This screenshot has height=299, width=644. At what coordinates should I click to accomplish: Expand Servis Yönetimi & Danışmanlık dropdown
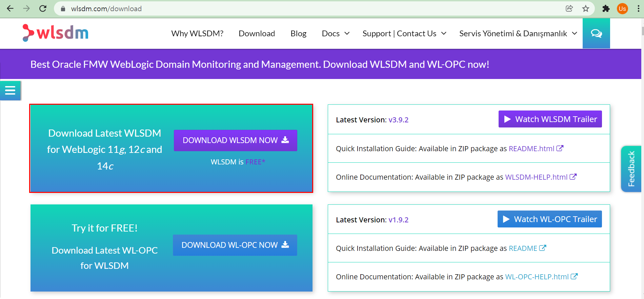pyautogui.click(x=518, y=34)
